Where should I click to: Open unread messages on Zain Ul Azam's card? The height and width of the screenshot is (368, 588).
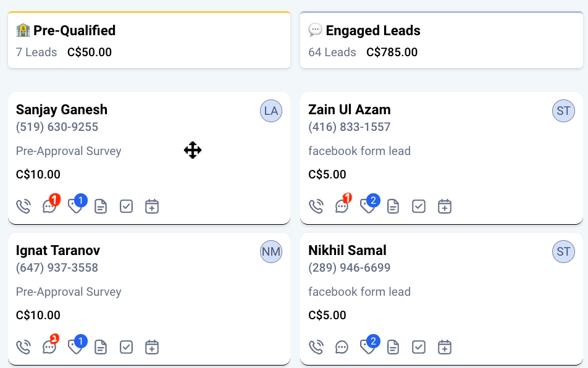(342, 206)
